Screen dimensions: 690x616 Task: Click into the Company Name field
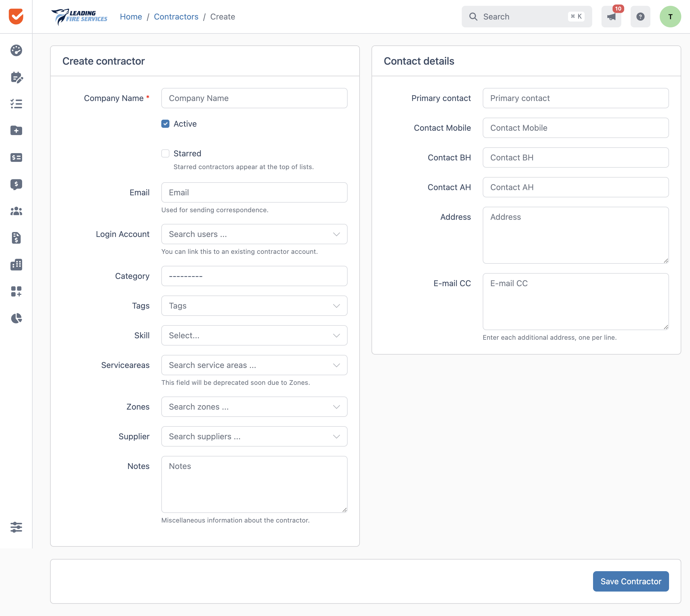tap(254, 98)
